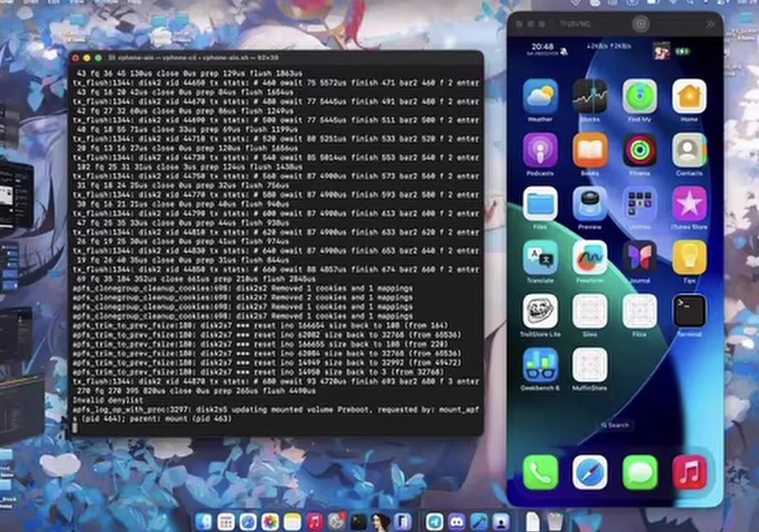
Task: Launch the Fitness rings app
Action: [x=639, y=151]
